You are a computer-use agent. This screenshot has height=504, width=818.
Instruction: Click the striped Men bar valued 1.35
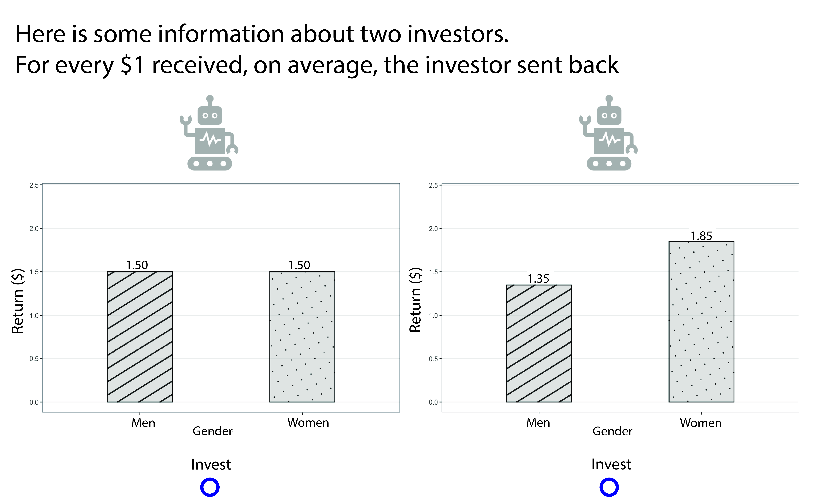[x=539, y=343]
